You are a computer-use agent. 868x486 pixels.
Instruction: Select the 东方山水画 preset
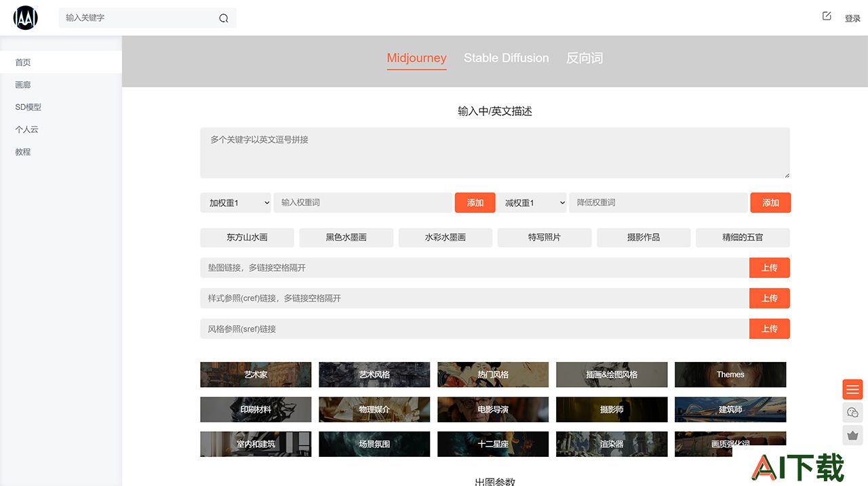pyautogui.click(x=247, y=237)
